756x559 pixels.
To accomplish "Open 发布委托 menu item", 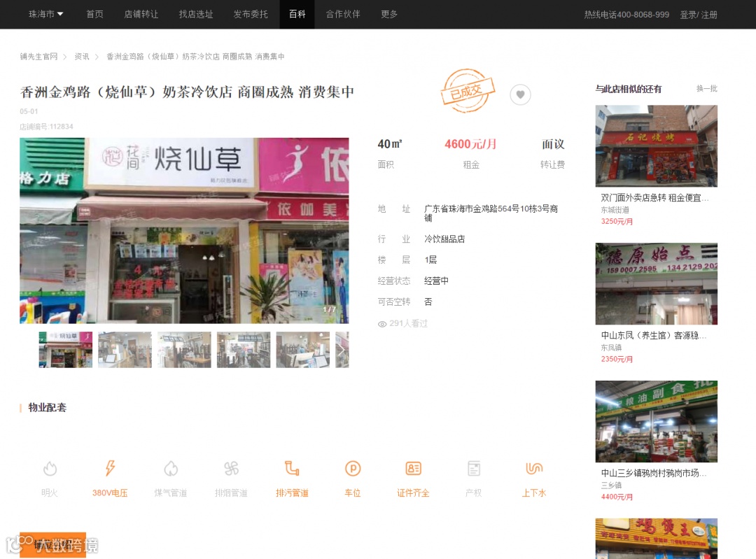I will pyautogui.click(x=250, y=15).
